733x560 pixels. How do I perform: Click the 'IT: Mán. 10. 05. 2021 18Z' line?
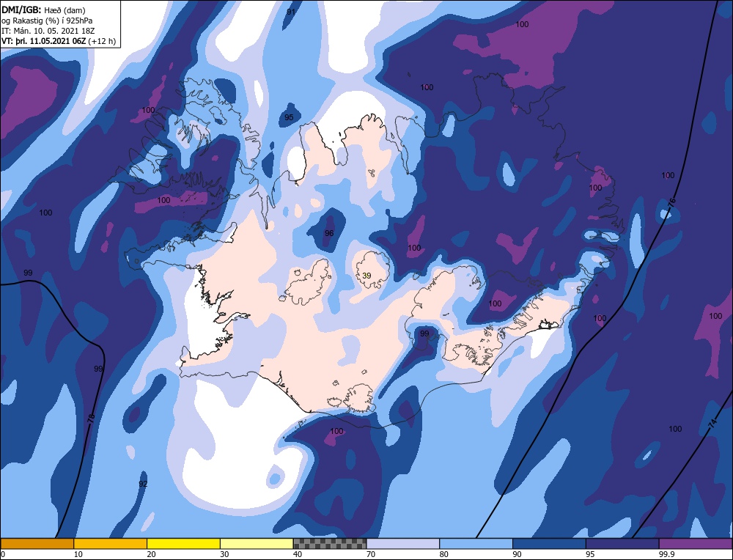(x=48, y=31)
